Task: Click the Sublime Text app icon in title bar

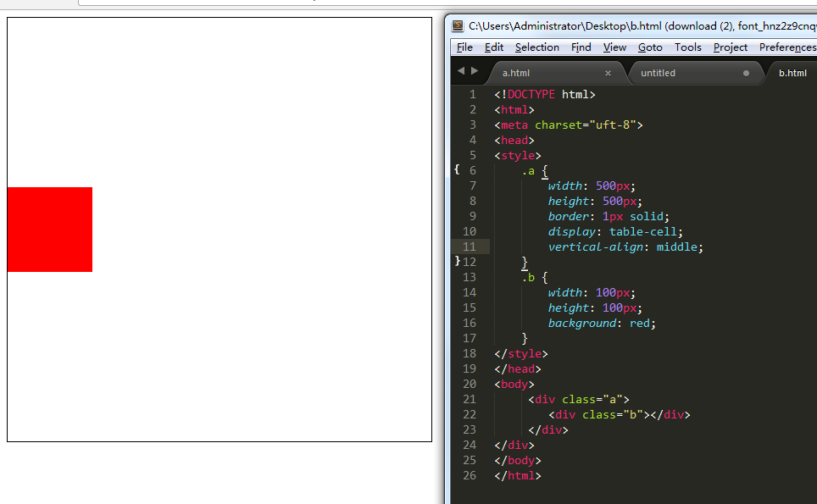Action: (458, 25)
